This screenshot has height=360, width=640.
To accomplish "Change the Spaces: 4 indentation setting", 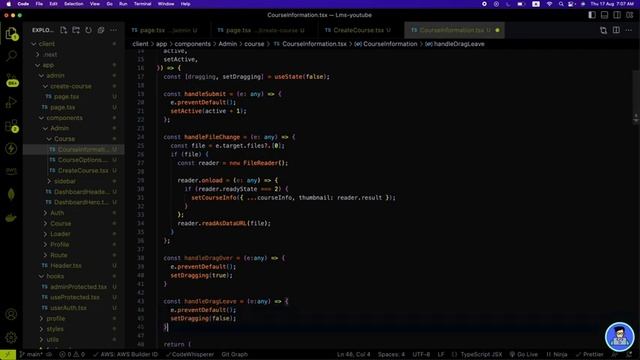I will pos(391,354).
